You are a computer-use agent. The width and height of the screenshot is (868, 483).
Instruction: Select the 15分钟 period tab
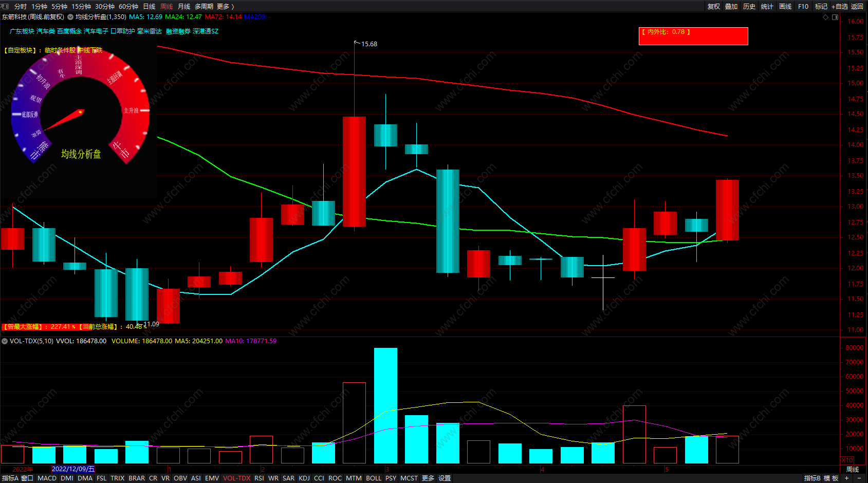tap(81, 6)
